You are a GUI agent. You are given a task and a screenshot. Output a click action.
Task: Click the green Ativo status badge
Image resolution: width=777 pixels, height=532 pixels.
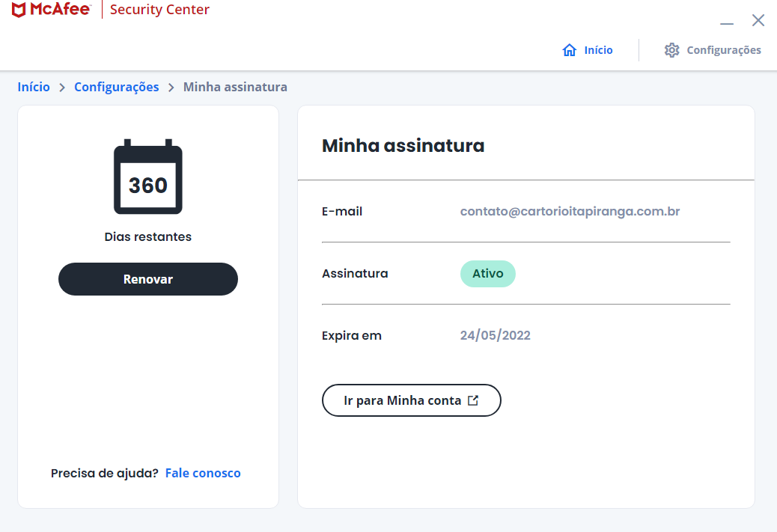click(487, 274)
